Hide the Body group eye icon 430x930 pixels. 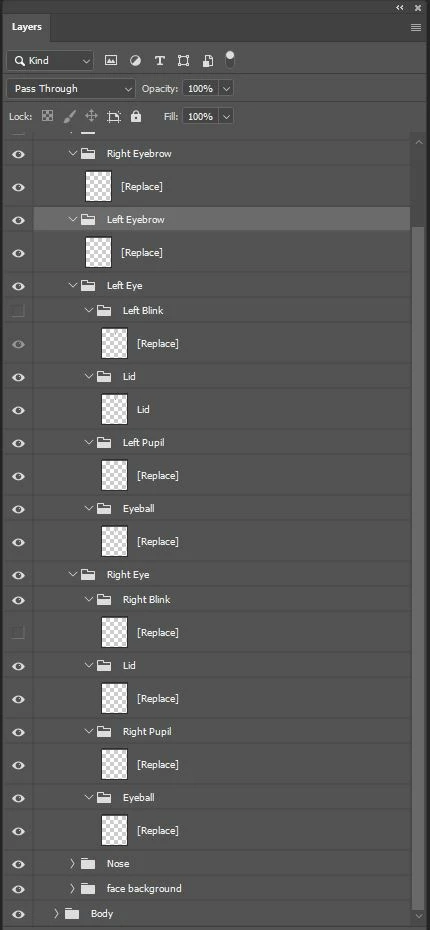(x=18, y=914)
